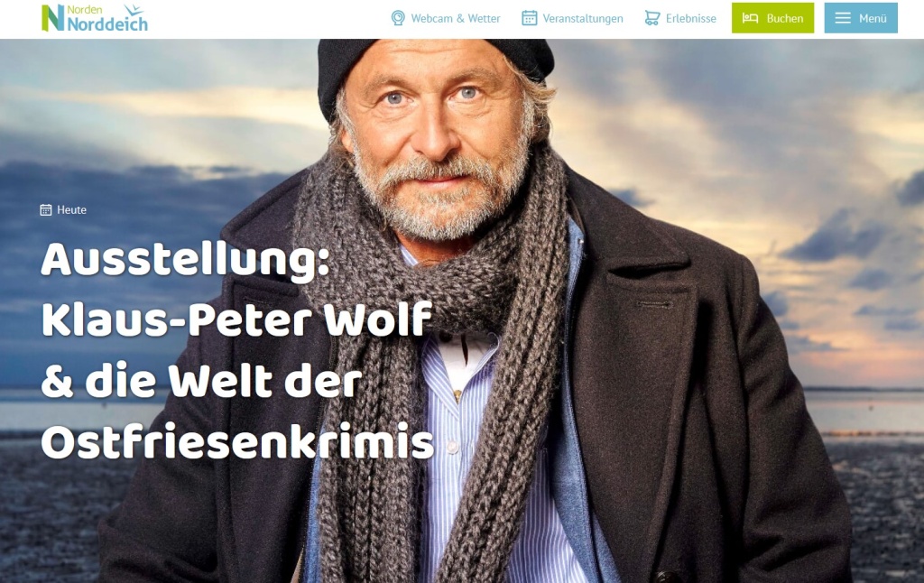Select the shopping cart icon for Erlebnisse
Image resolution: width=924 pixels, height=583 pixels.
pyautogui.click(x=651, y=18)
